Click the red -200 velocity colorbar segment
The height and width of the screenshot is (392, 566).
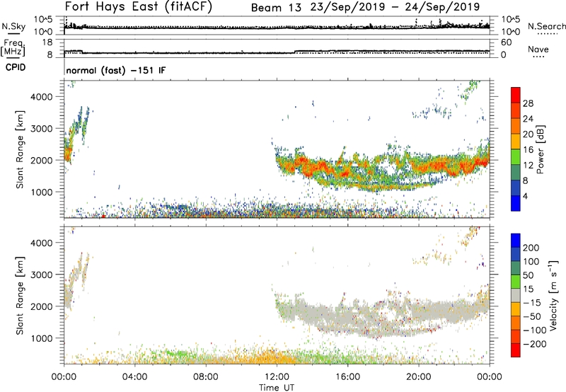tap(516, 350)
